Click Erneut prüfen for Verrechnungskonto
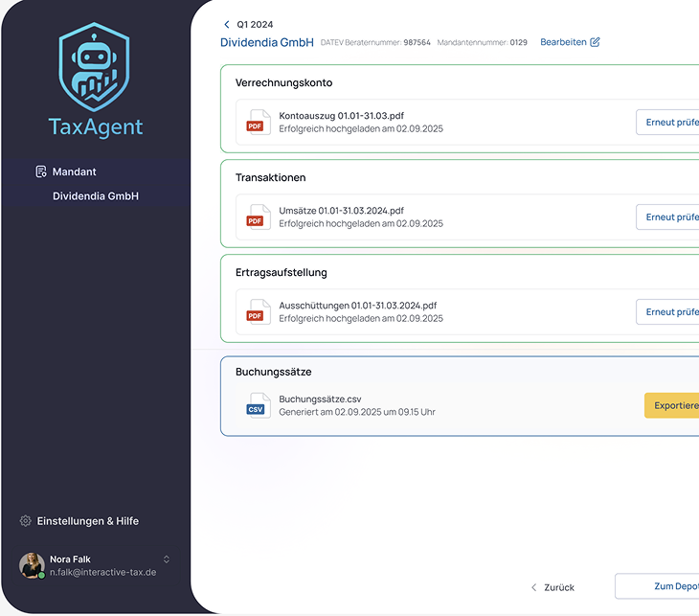Screen dimensions: 699x616 (x=669, y=122)
